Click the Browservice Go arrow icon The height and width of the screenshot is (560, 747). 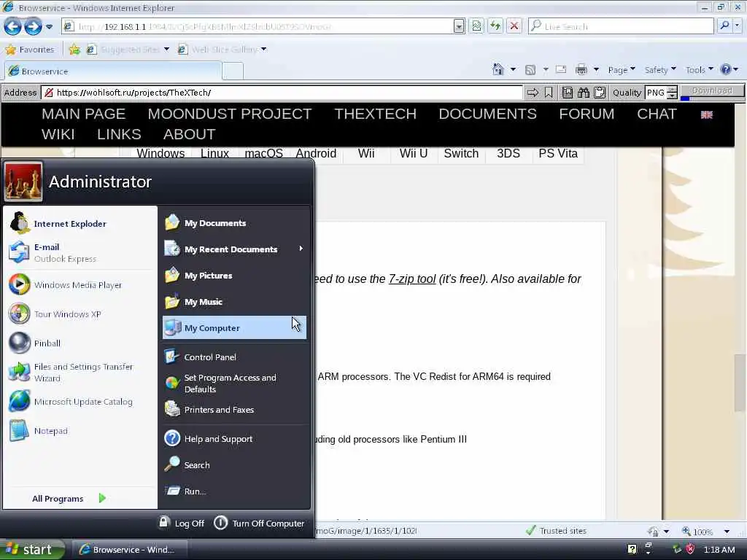(533, 93)
